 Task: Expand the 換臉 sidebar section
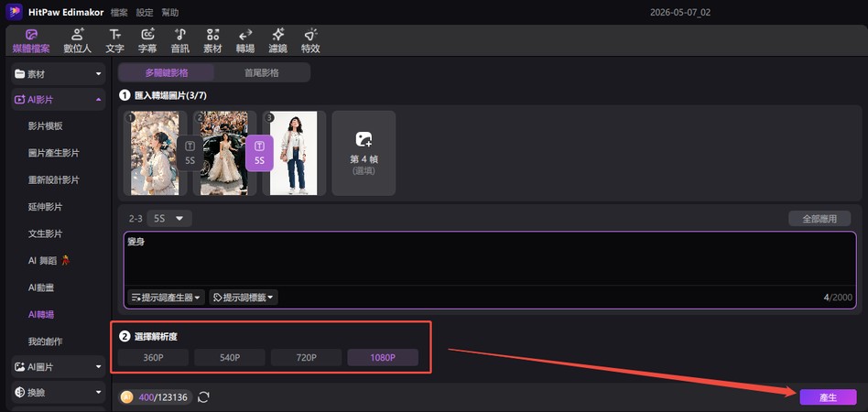click(59, 393)
